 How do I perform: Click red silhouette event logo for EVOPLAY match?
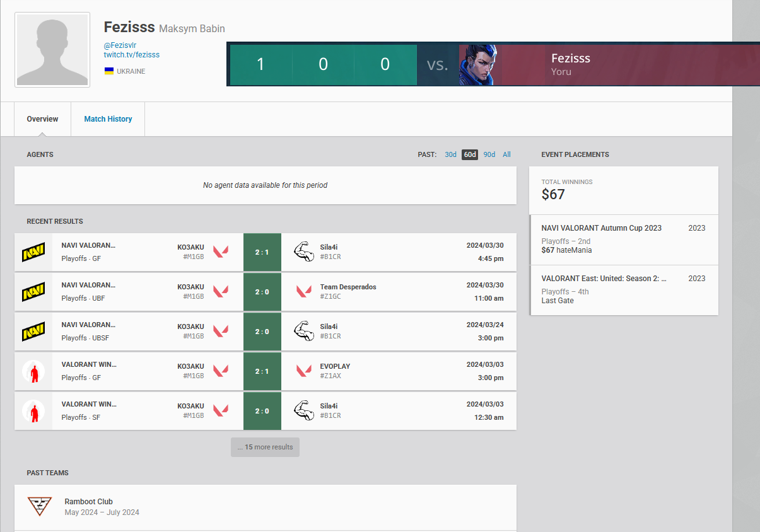[x=33, y=371]
